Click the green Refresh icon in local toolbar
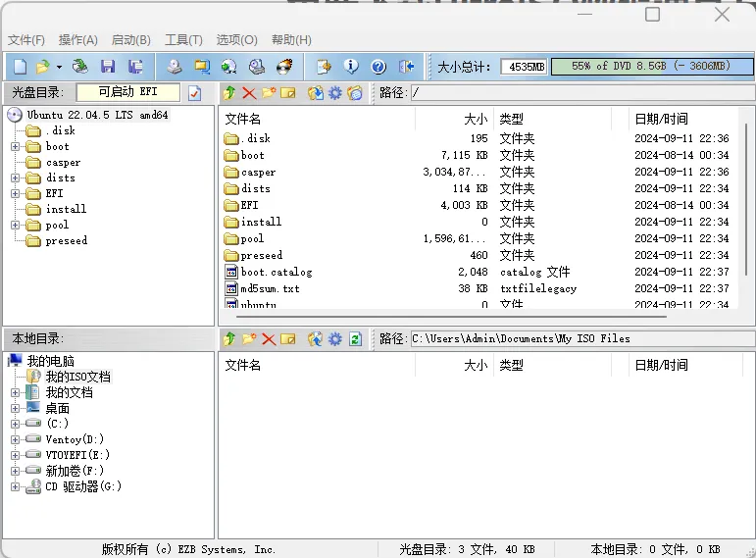756x558 pixels. point(355,339)
